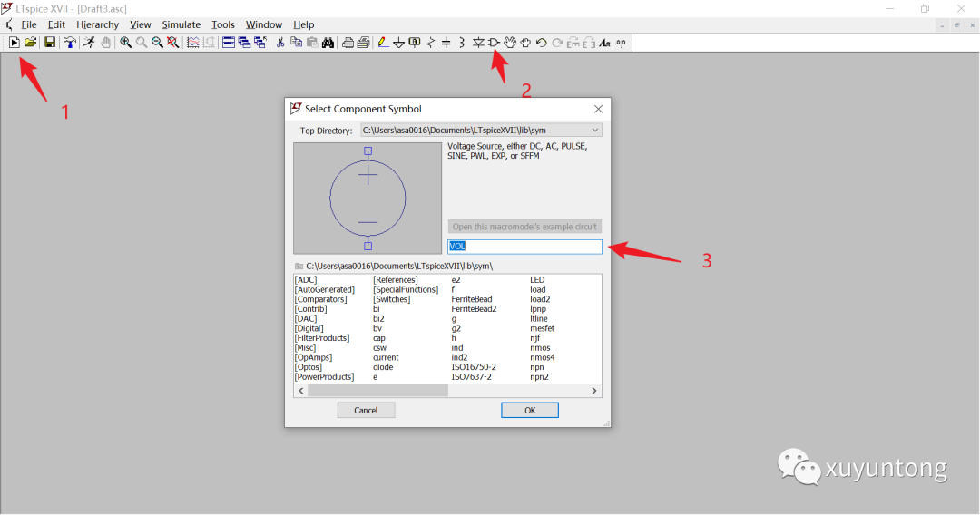
Task: Run the simulation with the running man
Action: coord(89,43)
